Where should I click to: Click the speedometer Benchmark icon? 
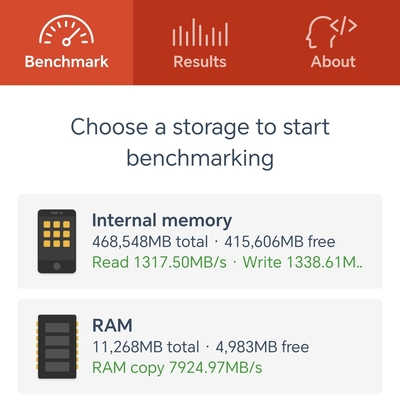(x=67, y=30)
